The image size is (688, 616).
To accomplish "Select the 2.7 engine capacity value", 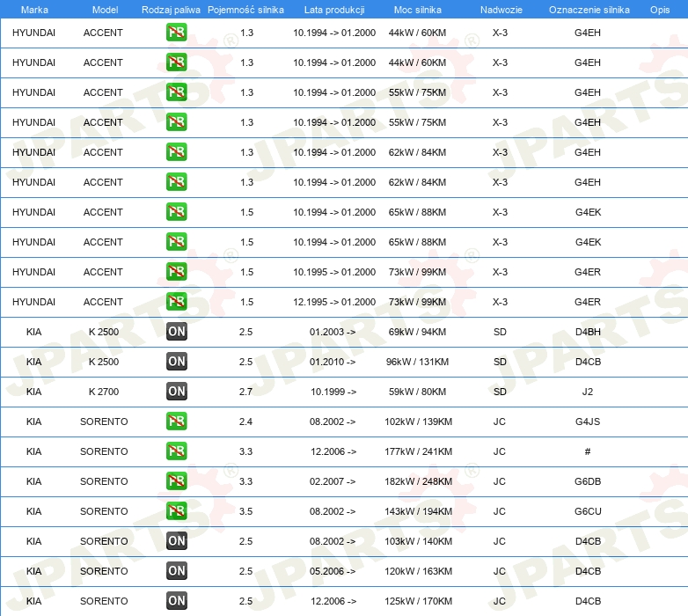I will tap(245, 392).
